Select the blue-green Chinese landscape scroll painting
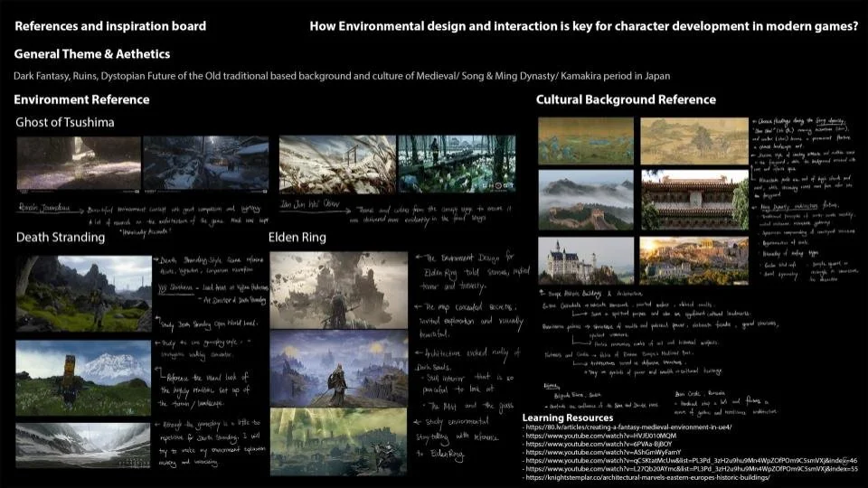Screen dimensions: 868x488 tap(586, 141)
